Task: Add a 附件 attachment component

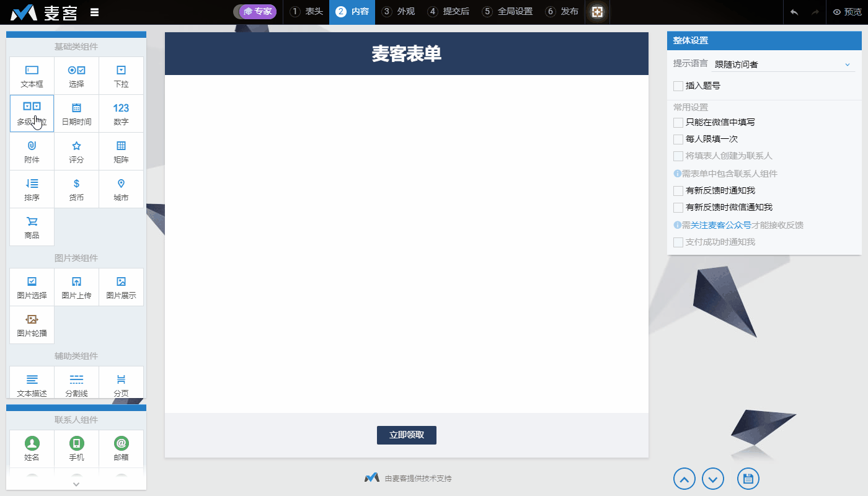Action: (32, 151)
